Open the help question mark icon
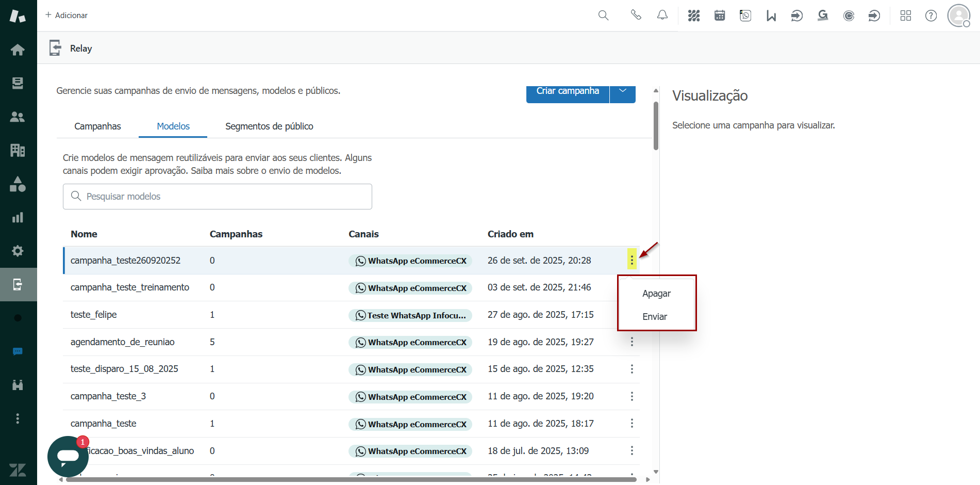The height and width of the screenshot is (485, 980). coord(931,16)
